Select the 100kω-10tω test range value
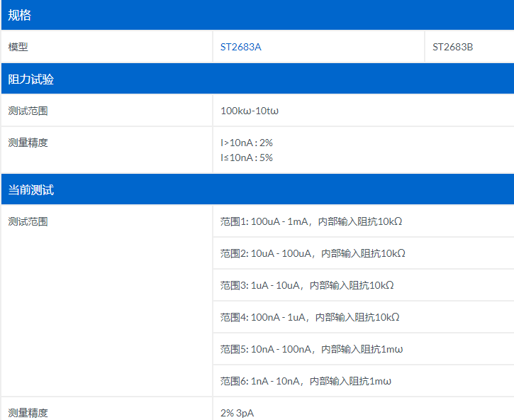 click(x=250, y=111)
